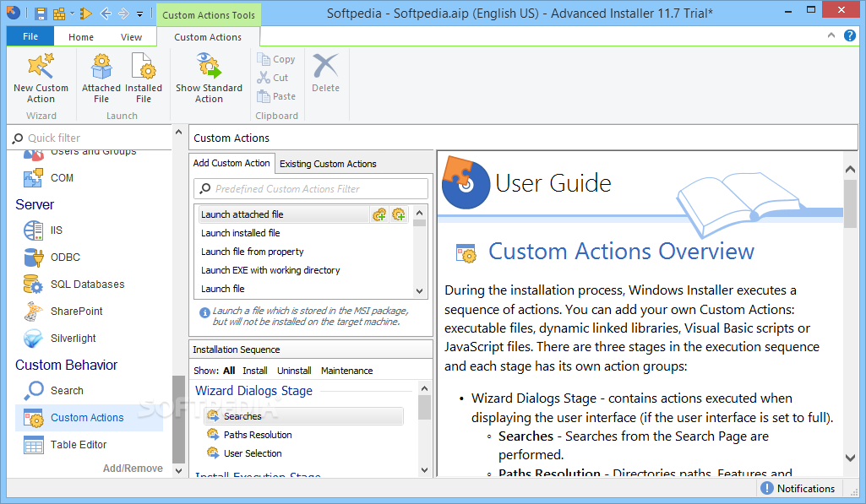Screen dimensions: 866x504
Task: Select Launch EXE with working directory
Action: 270,270
